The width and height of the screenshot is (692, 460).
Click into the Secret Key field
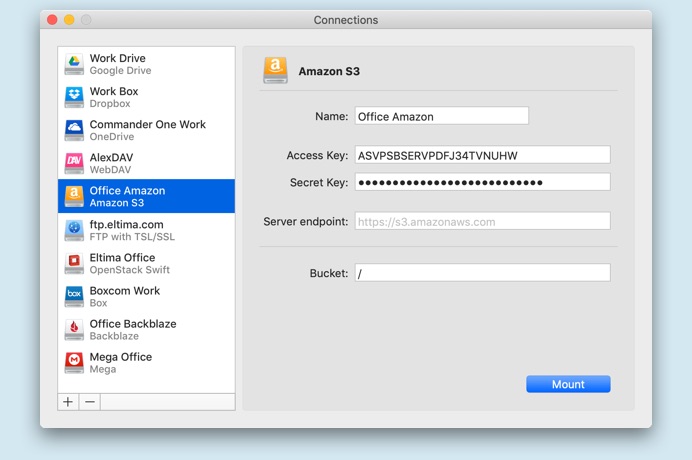483,182
